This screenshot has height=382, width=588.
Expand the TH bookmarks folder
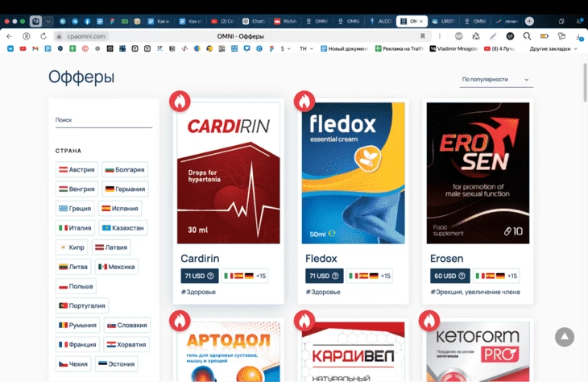point(306,49)
